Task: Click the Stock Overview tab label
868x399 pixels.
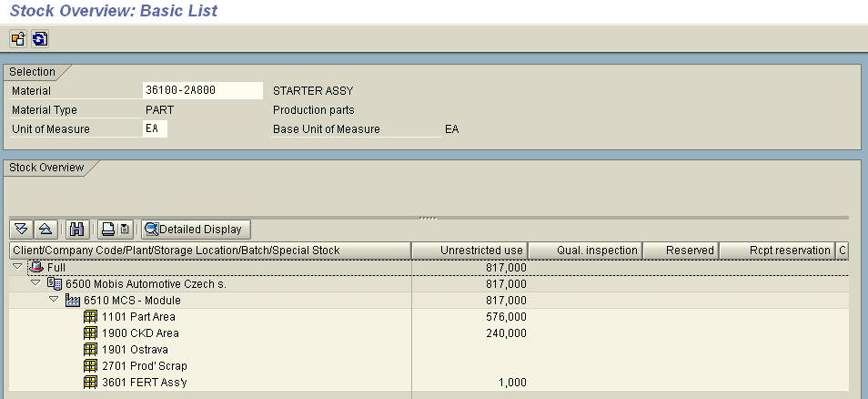Action: coord(46,168)
